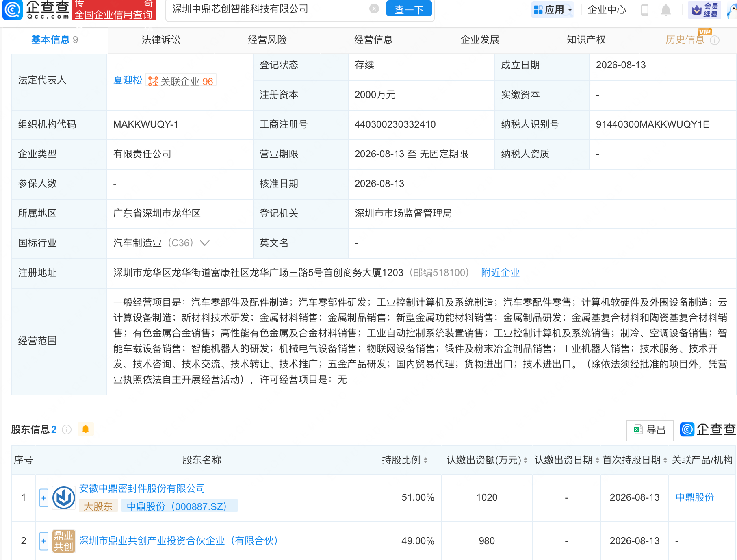Open stock tag 中鼎股份 (000887.SZ)
Viewport: 737px width, 560px height.
point(179,506)
